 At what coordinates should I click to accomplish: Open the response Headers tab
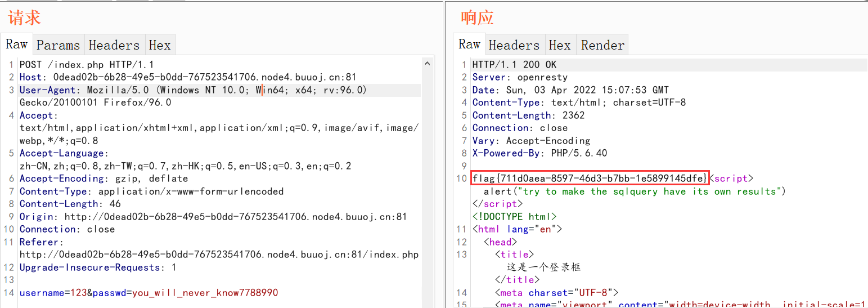[x=514, y=45]
